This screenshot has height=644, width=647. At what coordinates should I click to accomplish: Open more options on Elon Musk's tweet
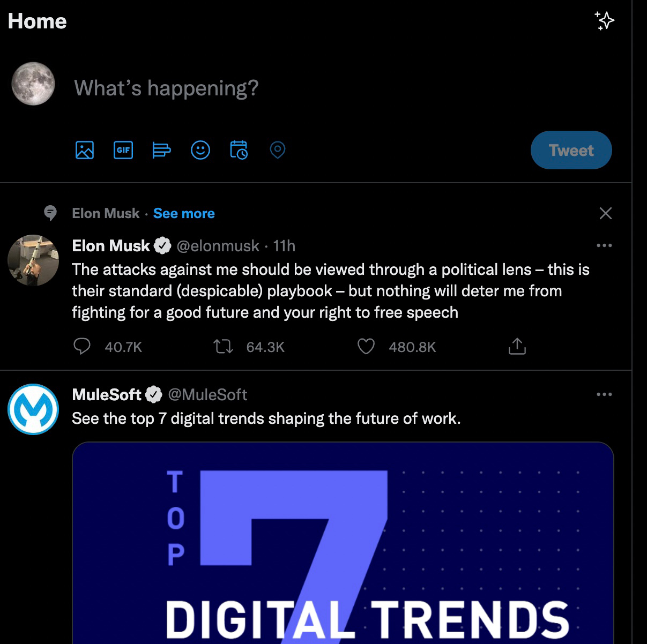604,245
